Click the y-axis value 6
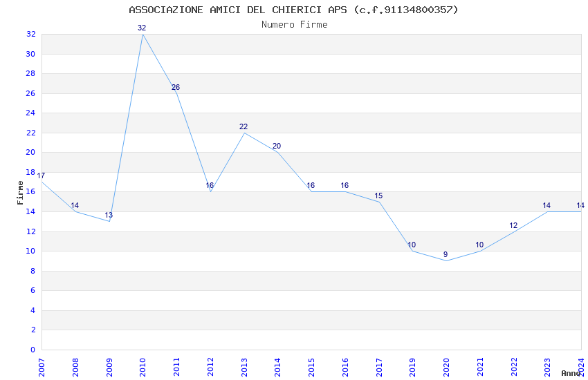 (x=33, y=290)
